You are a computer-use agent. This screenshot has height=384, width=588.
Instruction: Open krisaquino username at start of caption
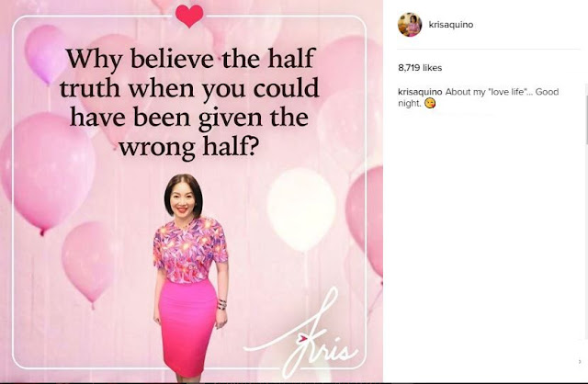pyautogui.click(x=420, y=92)
